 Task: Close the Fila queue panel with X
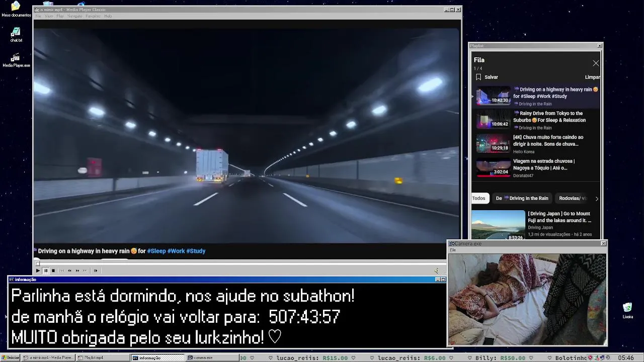596,63
